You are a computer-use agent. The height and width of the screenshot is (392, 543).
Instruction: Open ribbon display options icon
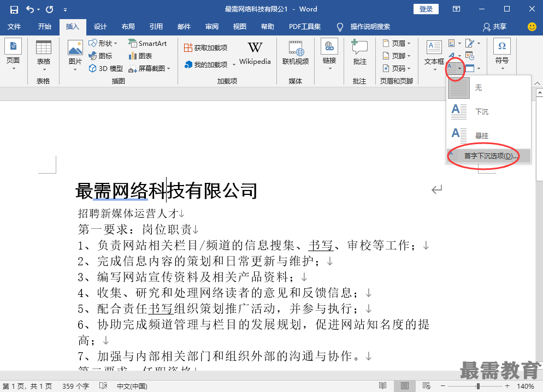pos(457,9)
